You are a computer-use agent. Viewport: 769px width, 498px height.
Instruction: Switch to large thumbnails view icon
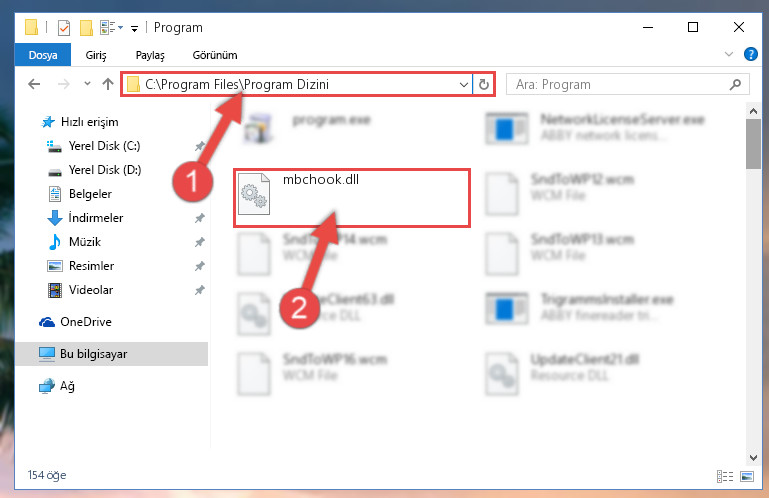[x=747, y=476]
